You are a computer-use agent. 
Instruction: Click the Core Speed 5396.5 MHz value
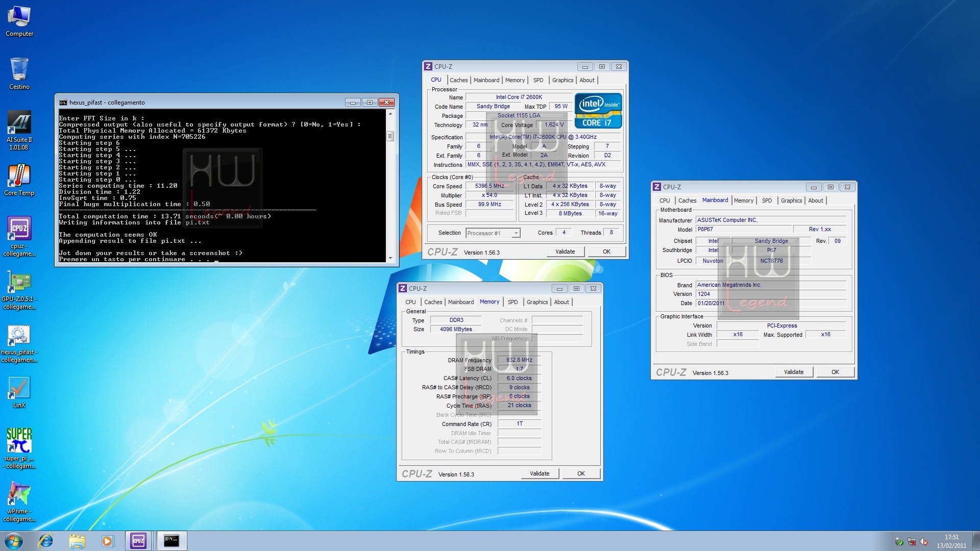point(489,186)
